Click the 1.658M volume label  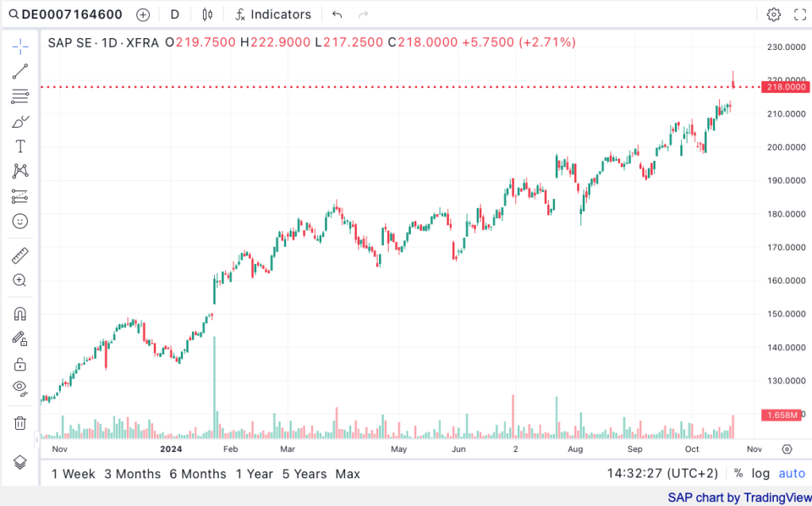[781, 415]
